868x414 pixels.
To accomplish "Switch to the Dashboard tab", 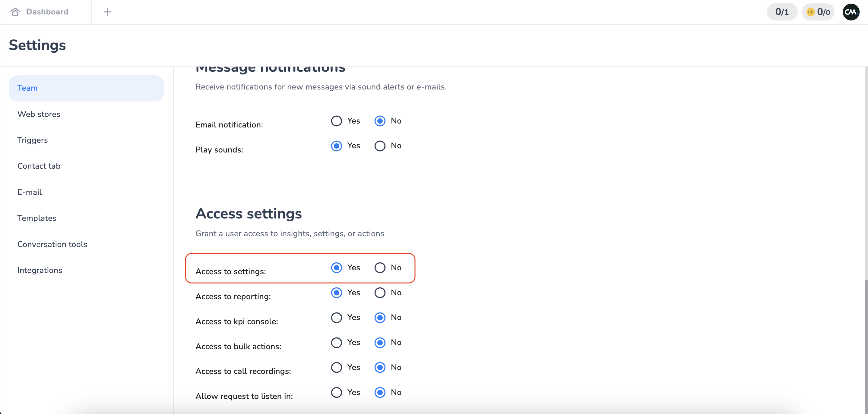I will click(47, 12).
